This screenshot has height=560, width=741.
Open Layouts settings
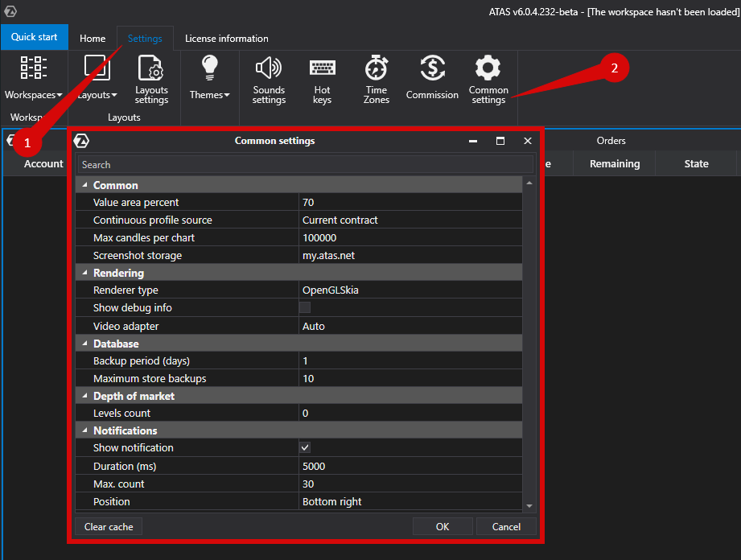(151, 76)
